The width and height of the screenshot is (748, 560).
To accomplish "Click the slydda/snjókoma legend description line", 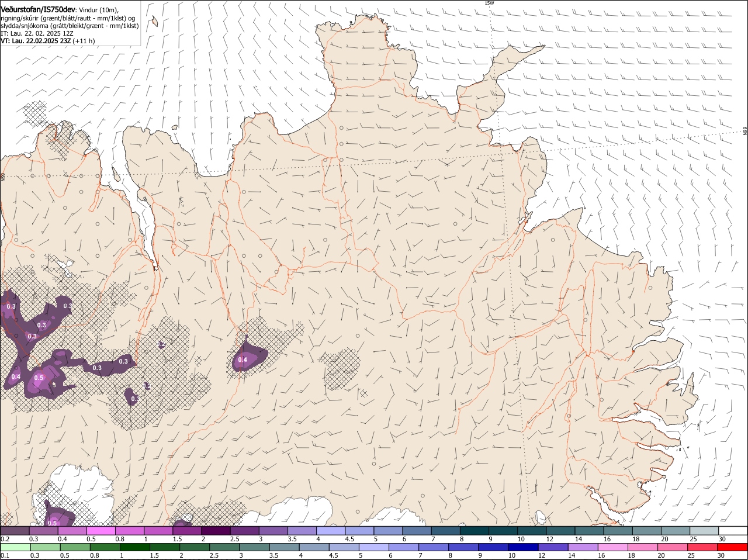I will click(x=70, y=26).
